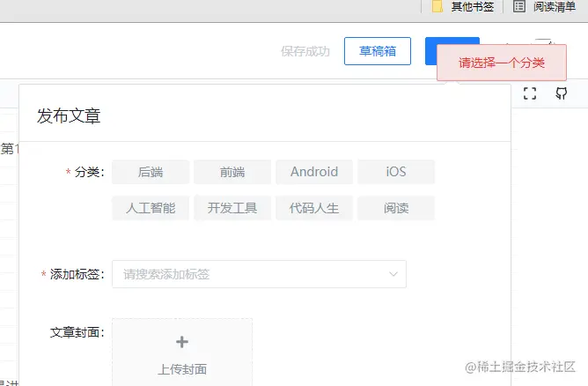Expand tag list with chevron arrow
Viewport: 588px width, 386px height.
click(393, 274)
